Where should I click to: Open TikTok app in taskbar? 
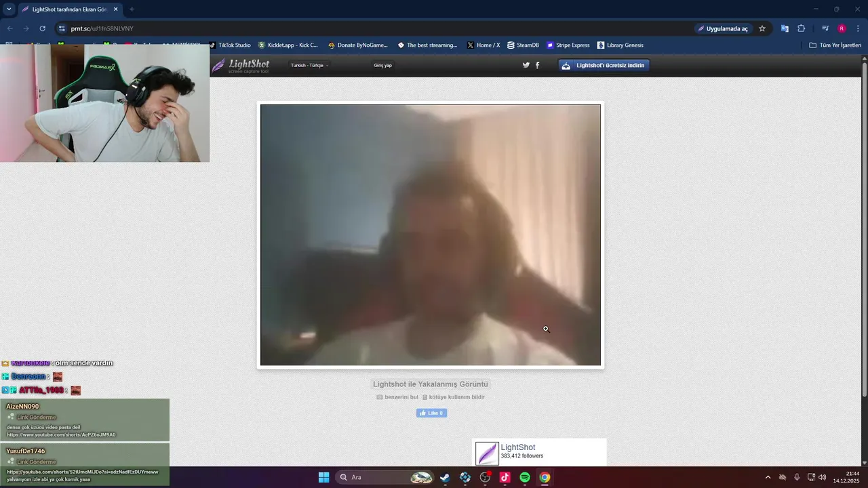point(505,477)
